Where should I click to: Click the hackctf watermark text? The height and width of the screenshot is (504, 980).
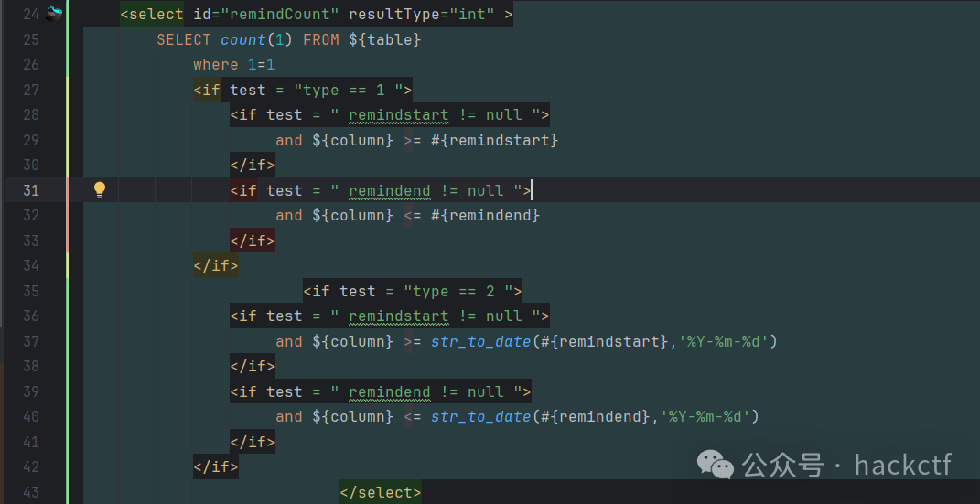point(902,465)
